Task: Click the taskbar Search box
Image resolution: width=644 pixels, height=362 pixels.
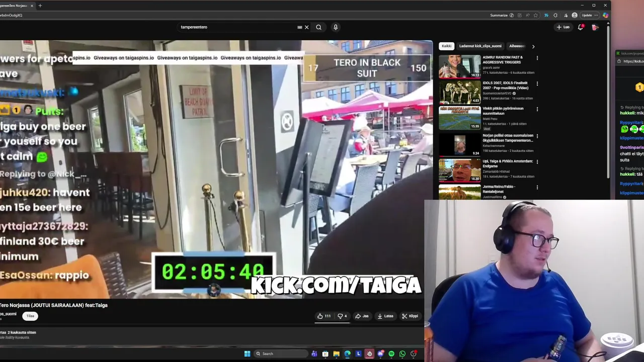Action: pos(280,354)
